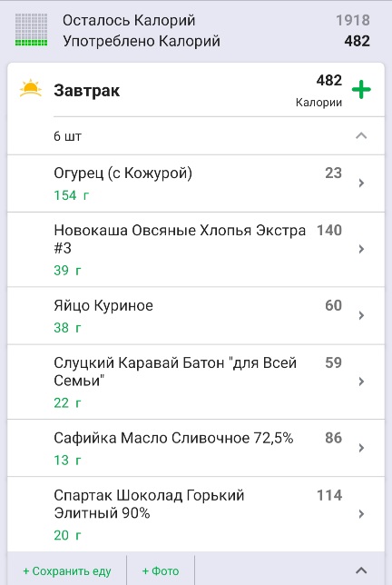Edit the 154 г cucumber portion
The image size is (392, 585).
[71, 195]
